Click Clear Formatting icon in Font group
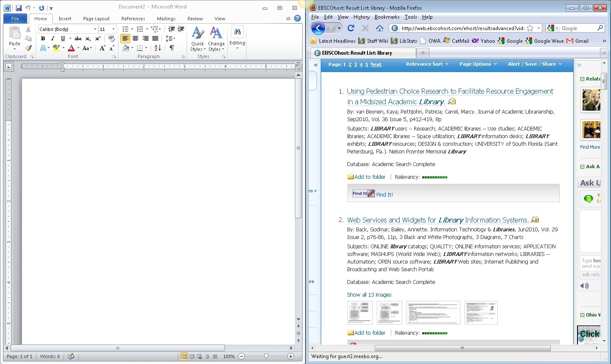611x364 pixels. (x=111, y=39)
